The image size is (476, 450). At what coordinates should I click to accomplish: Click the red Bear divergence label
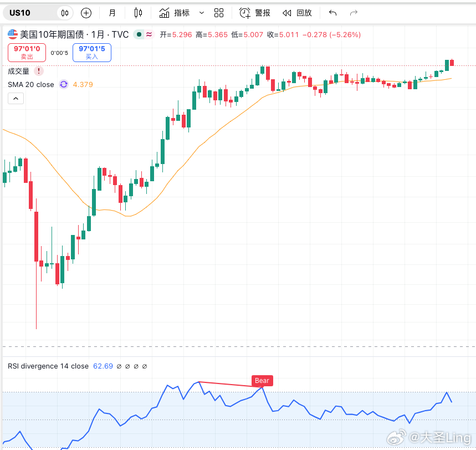pyautogui.click(x=262, y=381)
